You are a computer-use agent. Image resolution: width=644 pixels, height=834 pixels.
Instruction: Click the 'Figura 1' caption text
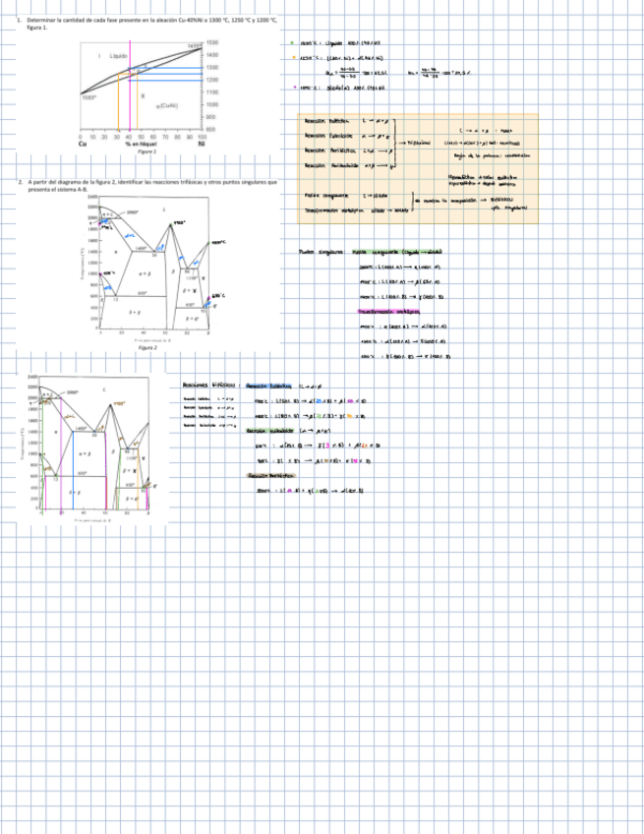pos(146,152)
